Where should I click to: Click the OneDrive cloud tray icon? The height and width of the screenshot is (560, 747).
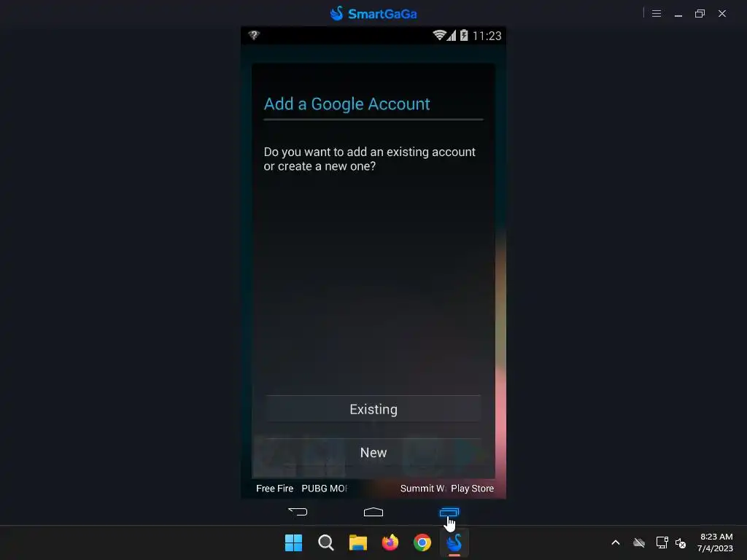point(639,542)
